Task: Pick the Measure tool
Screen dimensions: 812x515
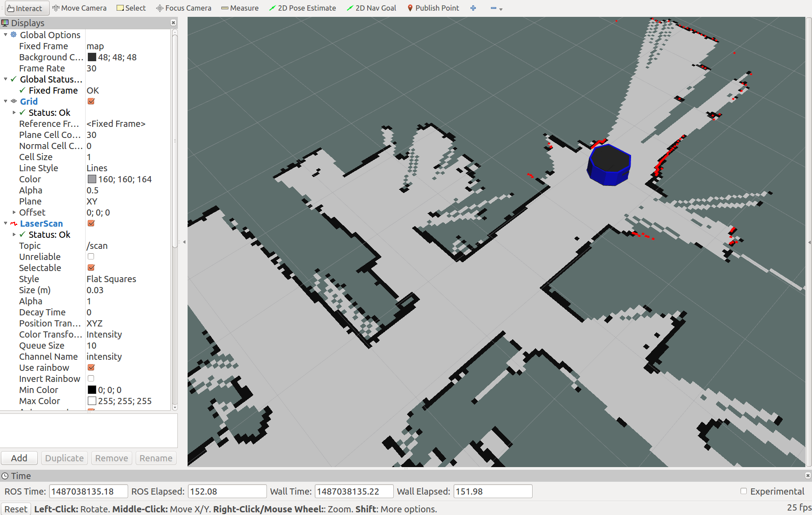Action: point(240,8)
